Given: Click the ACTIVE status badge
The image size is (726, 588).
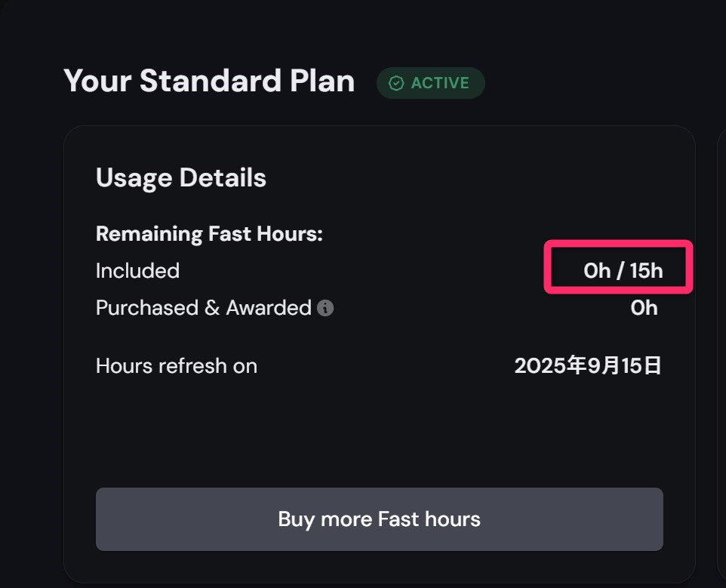Looking at the screenshot, I should [x=431, y=83].
